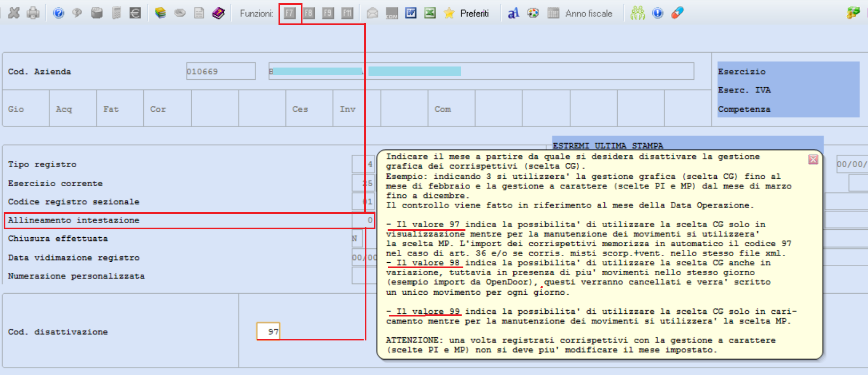
Task: Open help with the blue question mark icon
Action: (x=59, y=13)
